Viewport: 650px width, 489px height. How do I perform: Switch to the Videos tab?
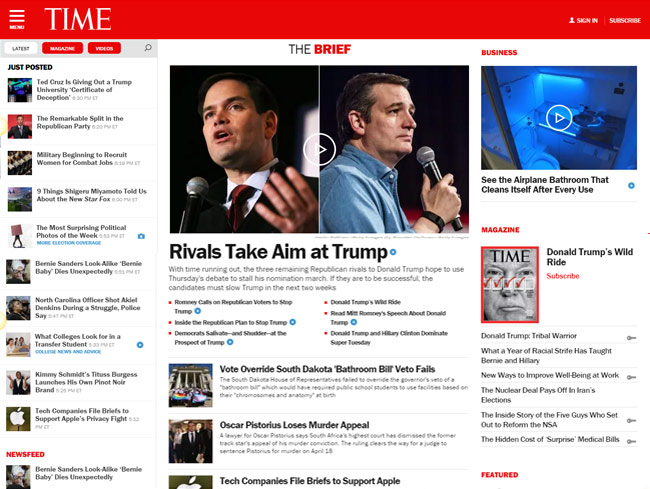[104, 48]
